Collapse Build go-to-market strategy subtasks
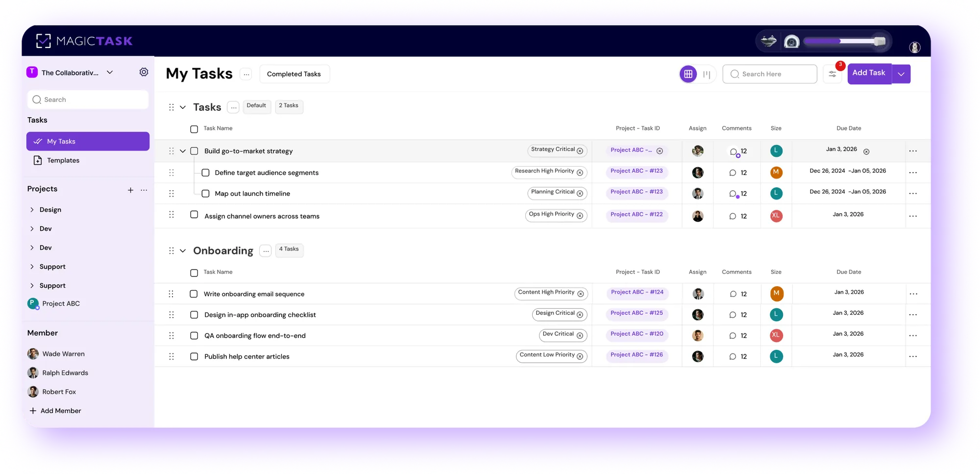Screen dimensions: 980x474 tap(183, 151)
